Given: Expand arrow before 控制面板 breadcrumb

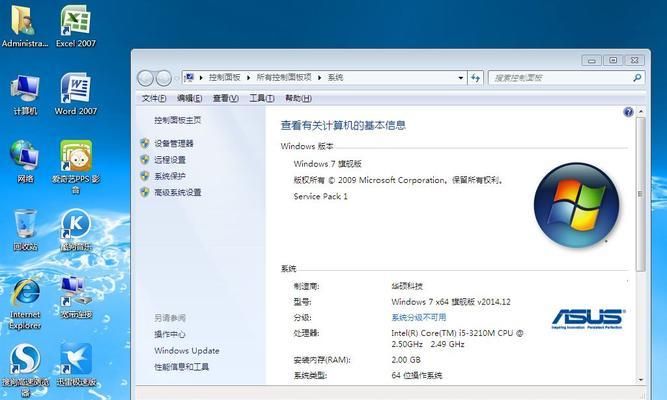Looking at the screenshot, I should 201,78.
